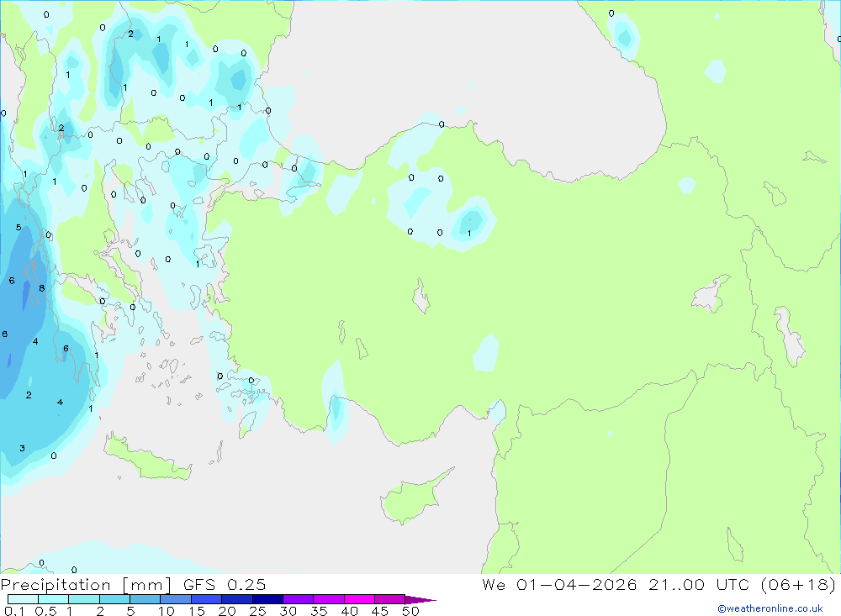
Task: Pick the 10–15 mm blue legend swatch
Action: [176, 599]
